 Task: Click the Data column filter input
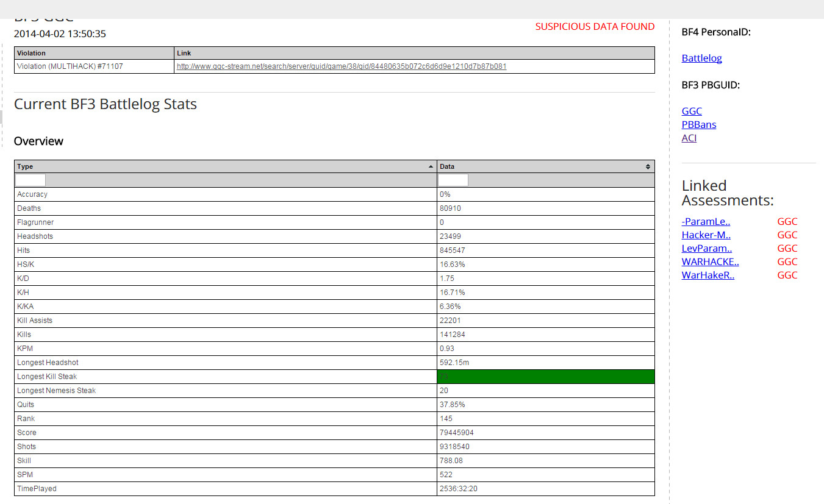click(453, 180)
